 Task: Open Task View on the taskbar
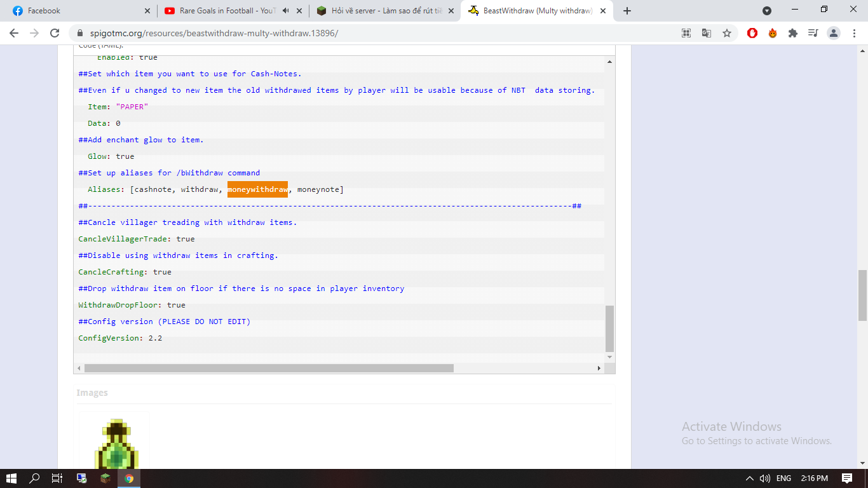(57, 478)
